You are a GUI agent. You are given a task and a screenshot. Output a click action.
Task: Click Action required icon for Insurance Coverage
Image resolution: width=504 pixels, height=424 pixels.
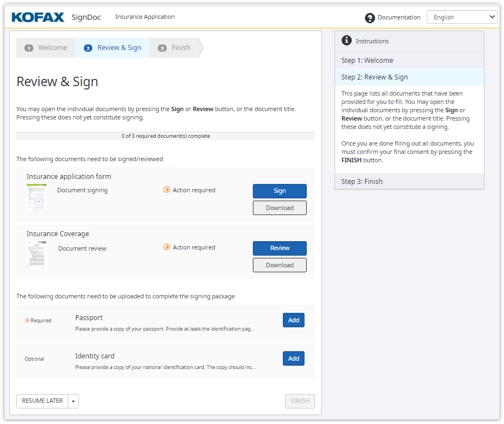pos(166,247)
